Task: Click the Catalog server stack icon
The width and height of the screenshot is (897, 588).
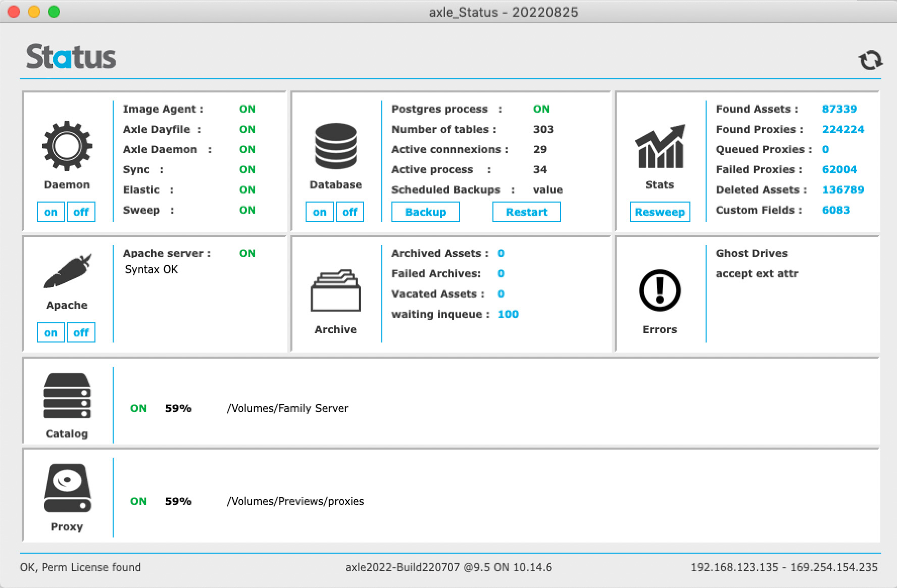Action: pos(67,396)
